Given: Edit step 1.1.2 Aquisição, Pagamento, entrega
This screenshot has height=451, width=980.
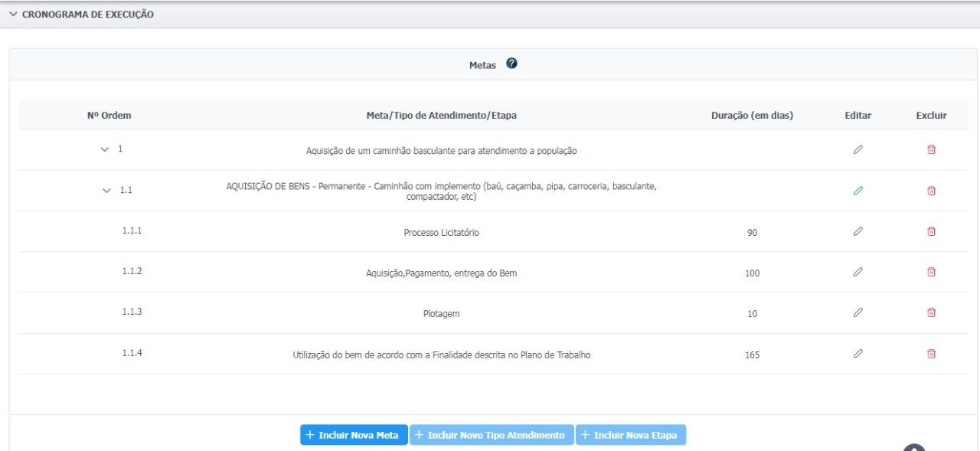Looking at the screenshot, I should (x=857, y=272).
